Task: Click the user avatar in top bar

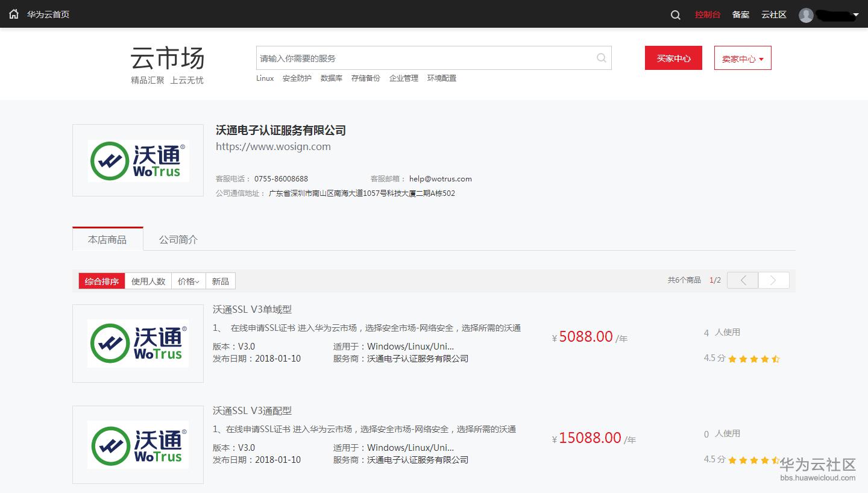Action: point(806,14)
